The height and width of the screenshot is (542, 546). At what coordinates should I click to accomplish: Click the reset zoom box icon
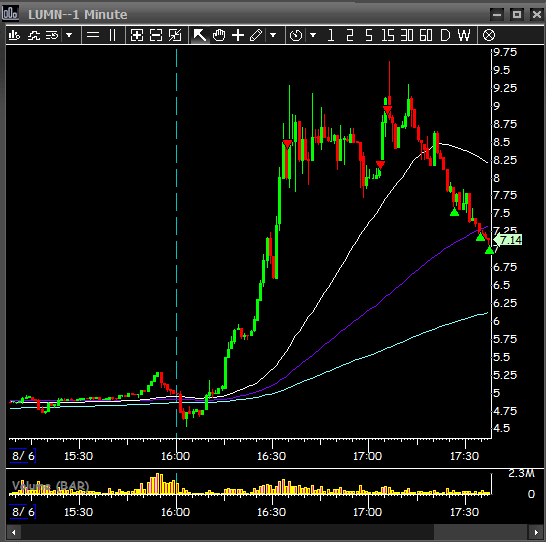tap(175, 35)
